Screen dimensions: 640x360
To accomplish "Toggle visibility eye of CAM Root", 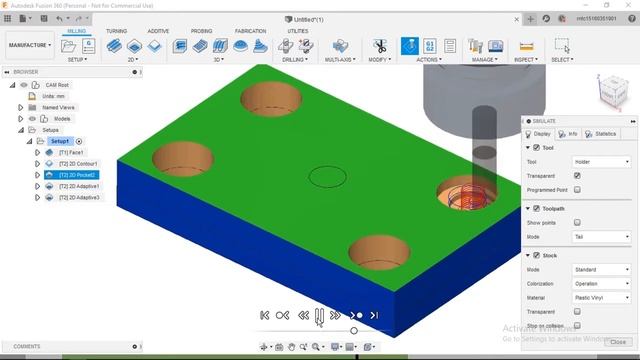I will (24, 85).
